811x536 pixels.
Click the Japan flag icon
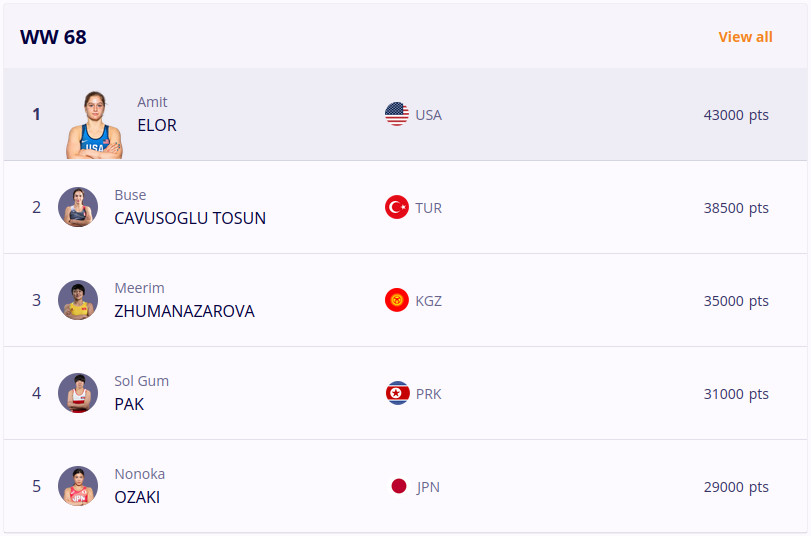point(398,486)
